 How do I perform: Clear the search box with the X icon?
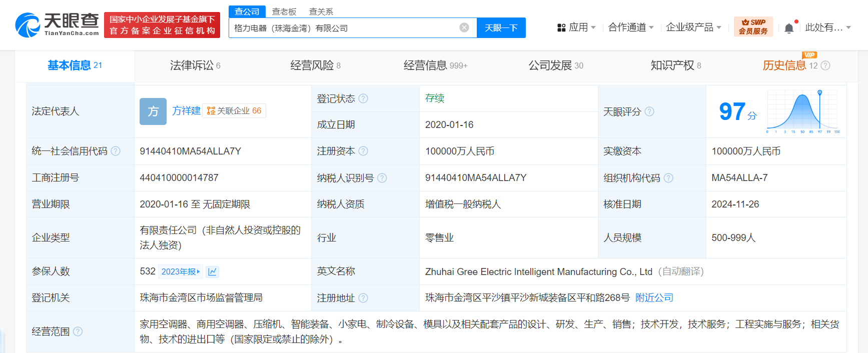point(464,27)
